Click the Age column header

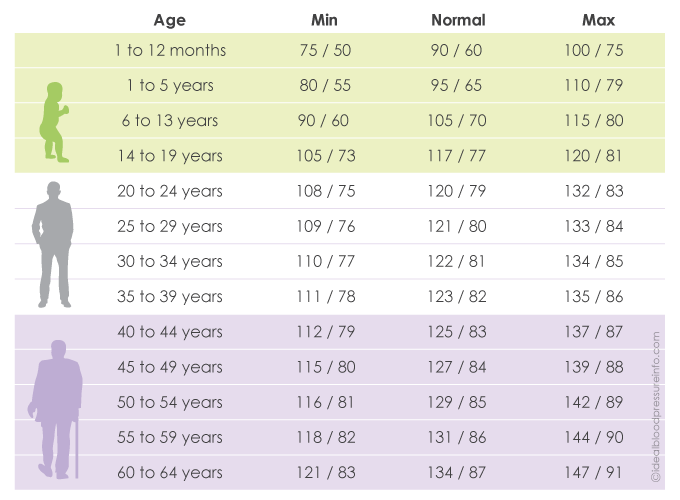click(x=170, y=19)
